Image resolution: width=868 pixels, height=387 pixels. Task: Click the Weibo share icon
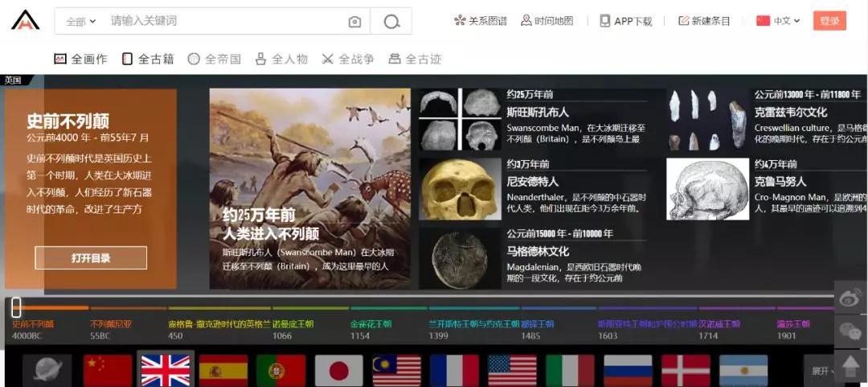[x=850, y=298]
